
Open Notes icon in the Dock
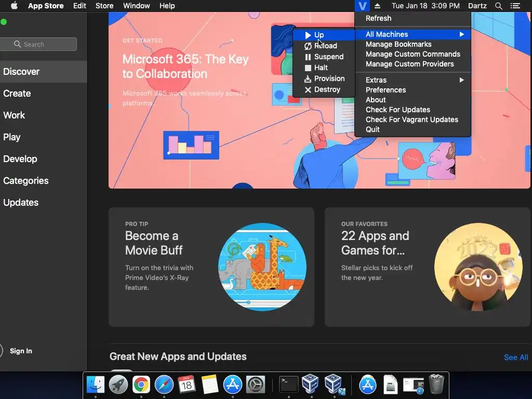tap(210, 384)
